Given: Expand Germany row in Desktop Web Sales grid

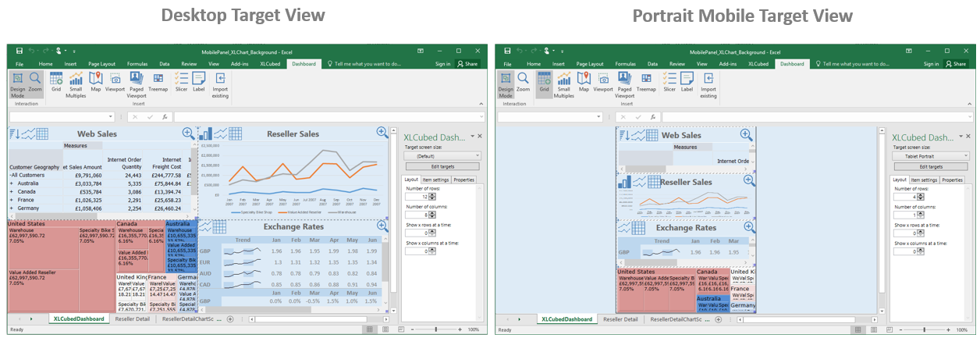Looking at the screenshot, I should click(12, 208).
